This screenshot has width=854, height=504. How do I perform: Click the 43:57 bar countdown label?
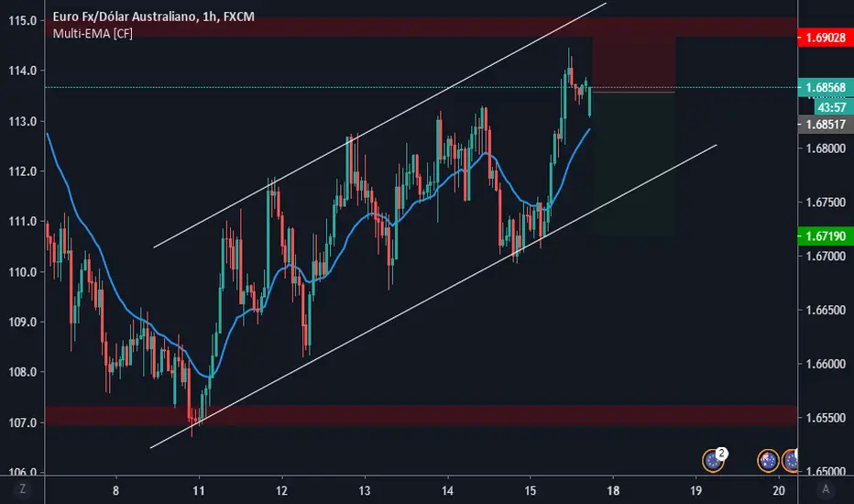click(832, 107)
